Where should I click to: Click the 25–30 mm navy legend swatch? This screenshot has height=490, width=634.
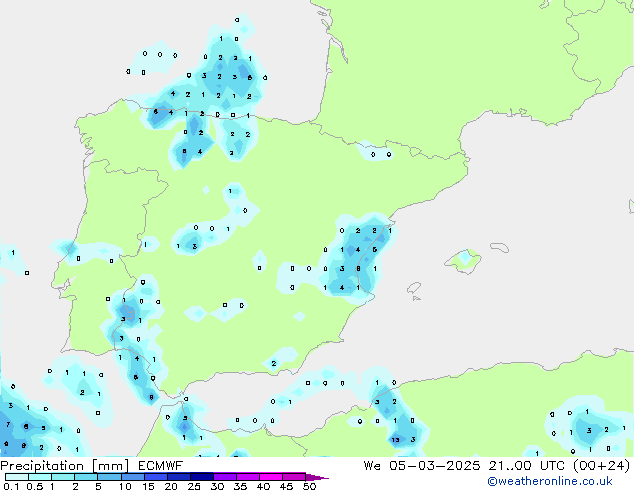pyautogui.click(x=201, y=477)
